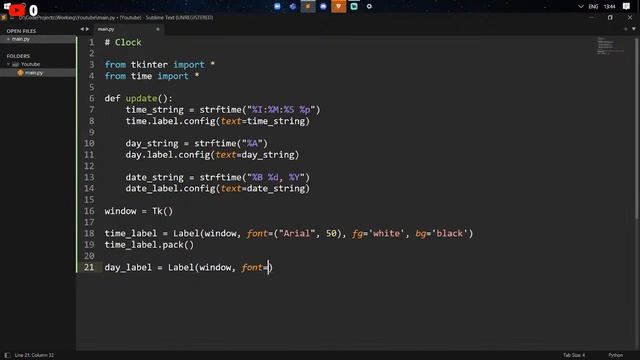
Task: Click the new tab plus icon
Action: (x=626, y=29)
